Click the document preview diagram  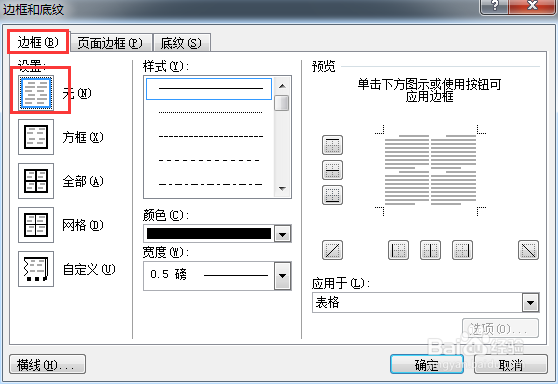coord(430,170)
